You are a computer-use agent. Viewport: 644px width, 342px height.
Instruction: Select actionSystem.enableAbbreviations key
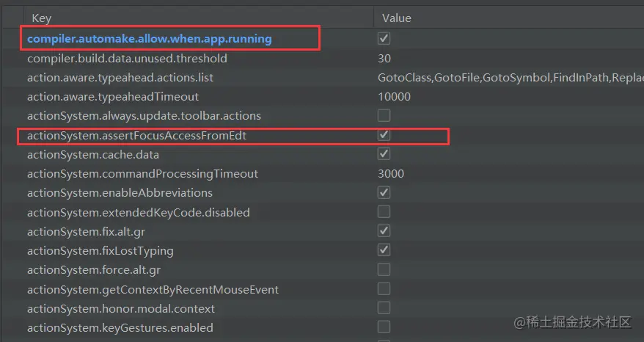(120, 193)
